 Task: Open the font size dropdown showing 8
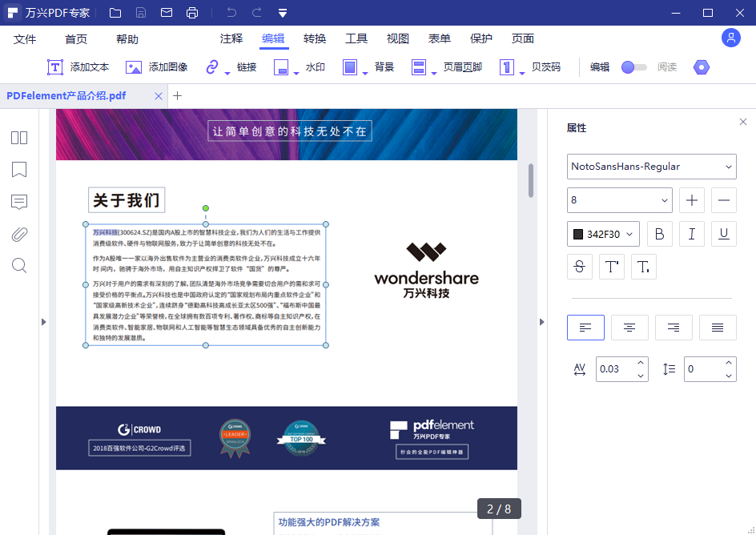tap(619, 199)
